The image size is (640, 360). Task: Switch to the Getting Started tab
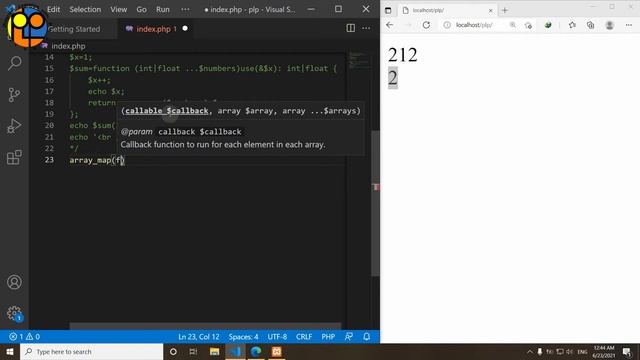point(74,29)
